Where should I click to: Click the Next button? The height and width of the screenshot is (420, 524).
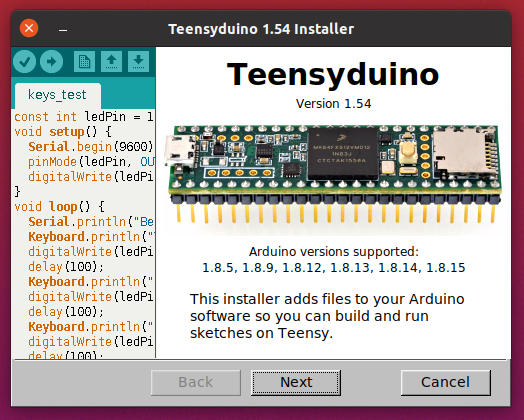pyautogui.click(x=296, y=383)
